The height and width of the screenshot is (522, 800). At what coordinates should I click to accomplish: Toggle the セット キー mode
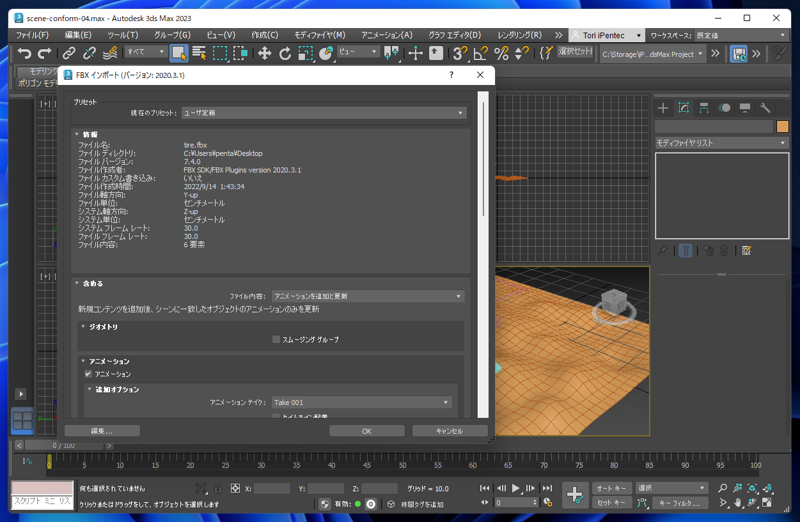(611, 503)
